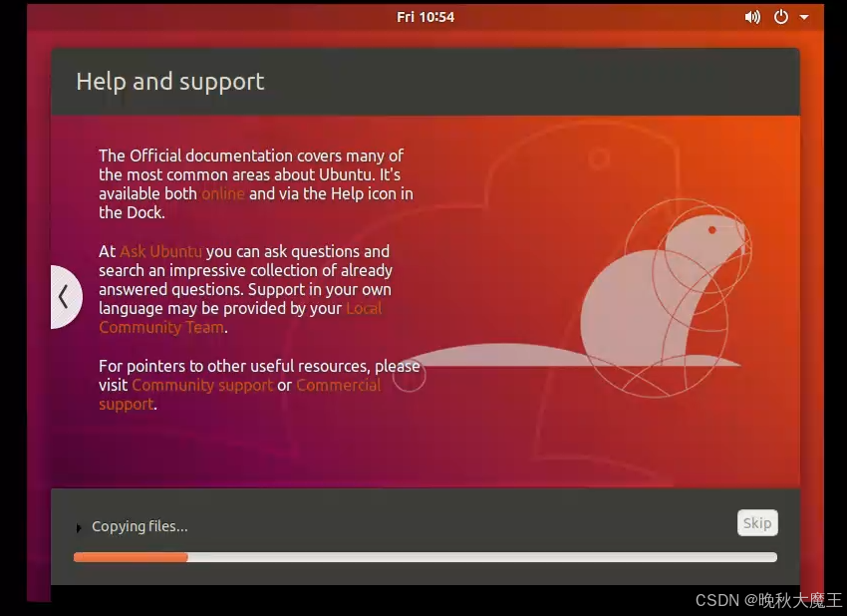847x616 pixels.
Task: Open the system menu dropdown arrow
Action: (804, 17)
